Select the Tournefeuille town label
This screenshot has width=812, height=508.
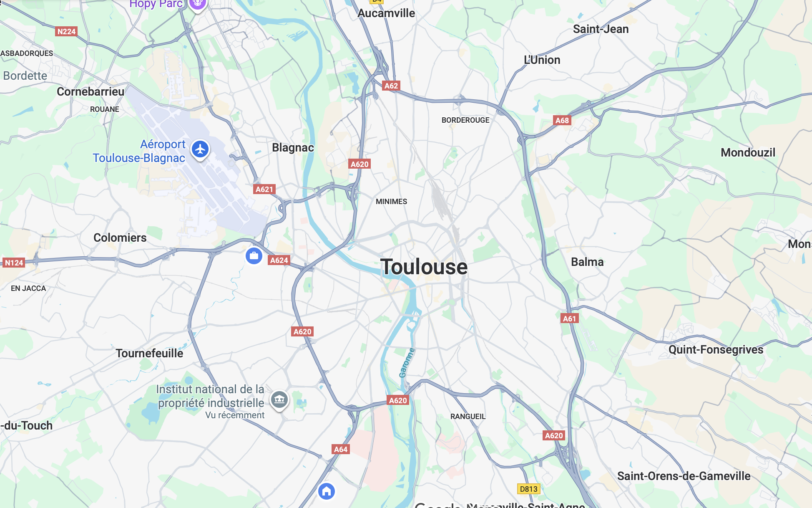pyautogui.click(x=149, y=354)
